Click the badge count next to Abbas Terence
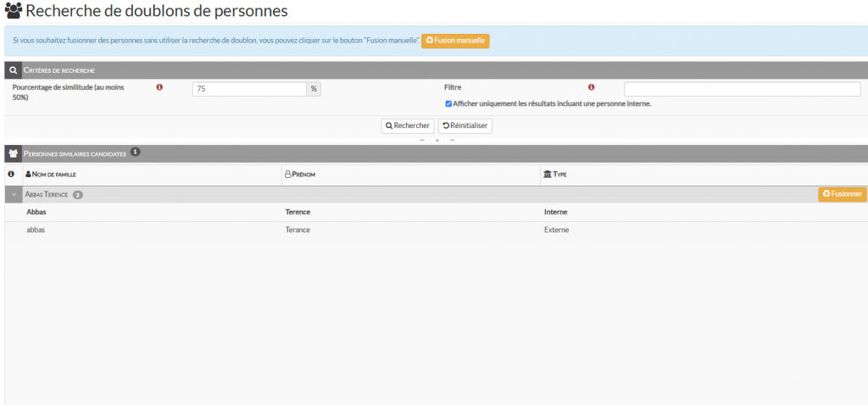Screen dimensions: 868x405 (78, 195)
